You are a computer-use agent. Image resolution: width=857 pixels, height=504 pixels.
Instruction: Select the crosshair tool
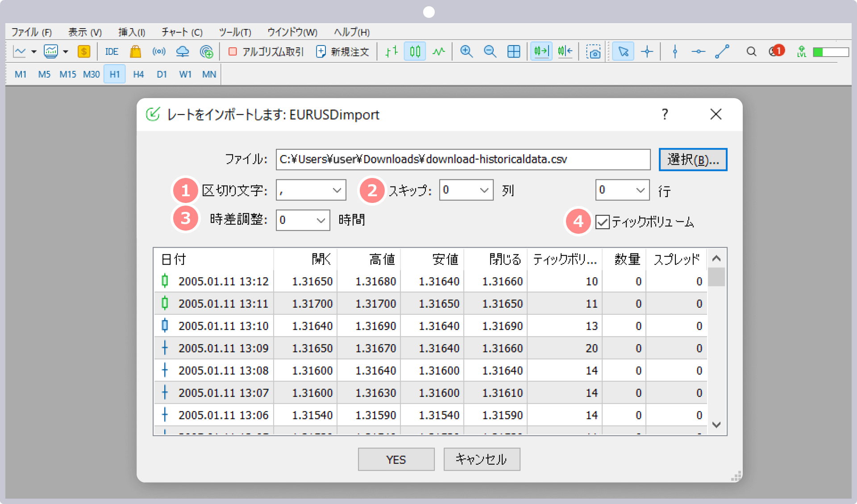coord(647,52)
